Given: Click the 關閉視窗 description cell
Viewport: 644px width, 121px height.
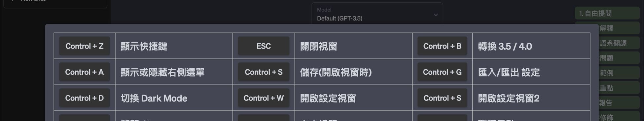Looking at the screenshot, I should point(353,46).
